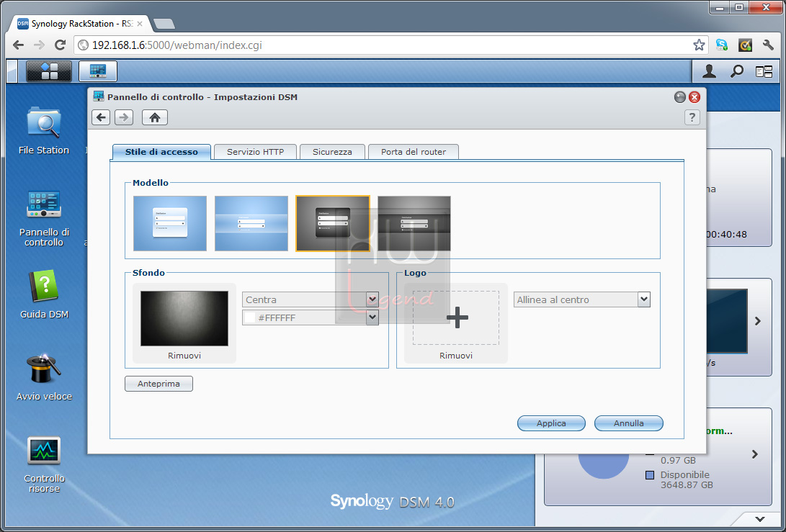This screenshot has width=786, height=532.
Task: Click the Skype extension icon
Action: click(x=722, y=45)
